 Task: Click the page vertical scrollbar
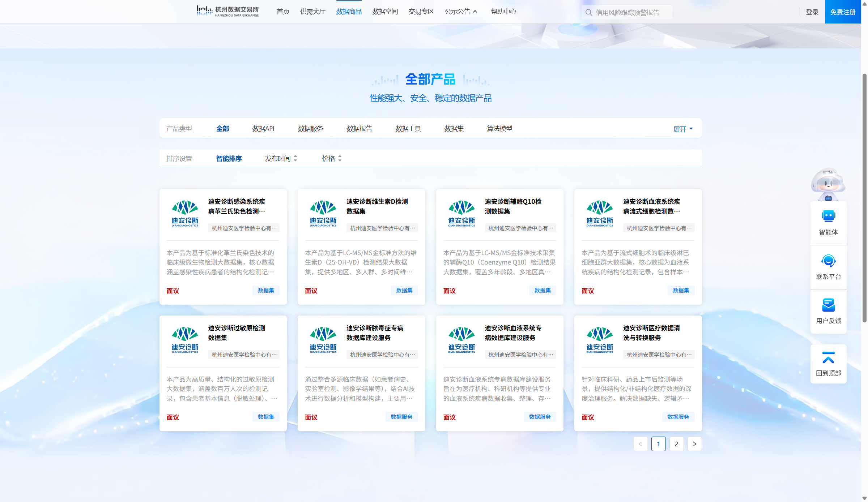[864, 197]
